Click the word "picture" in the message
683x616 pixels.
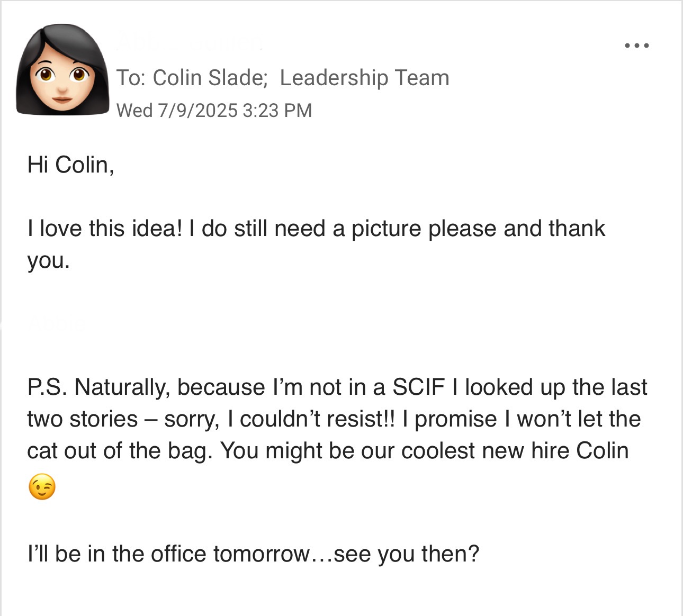(387, 229)
